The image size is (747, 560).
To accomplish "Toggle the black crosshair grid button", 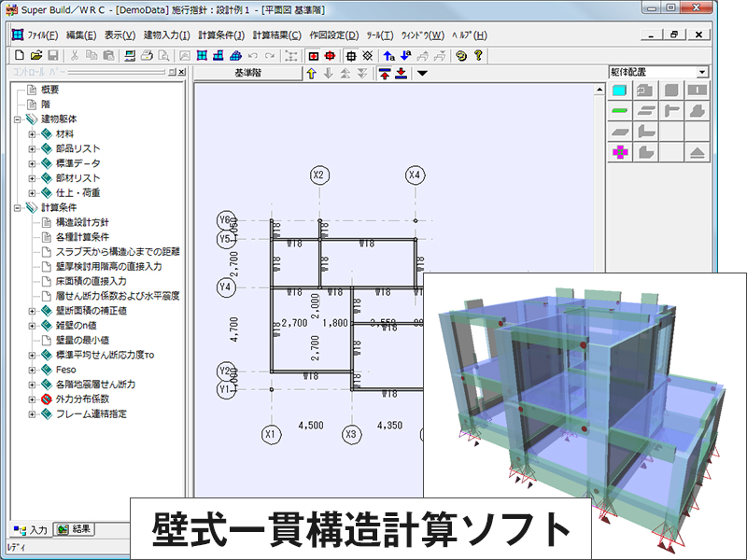I will pyautogui.click(x=351, y=55).
